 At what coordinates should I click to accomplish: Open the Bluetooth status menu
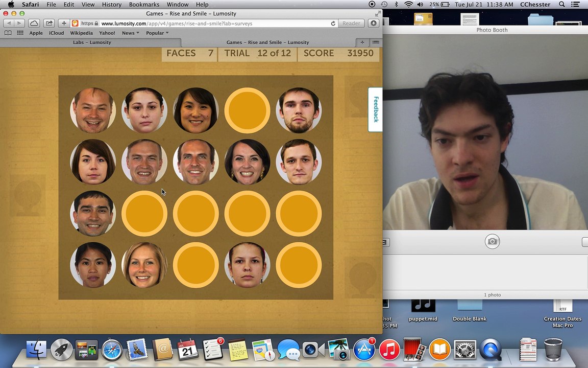[397, 5]
